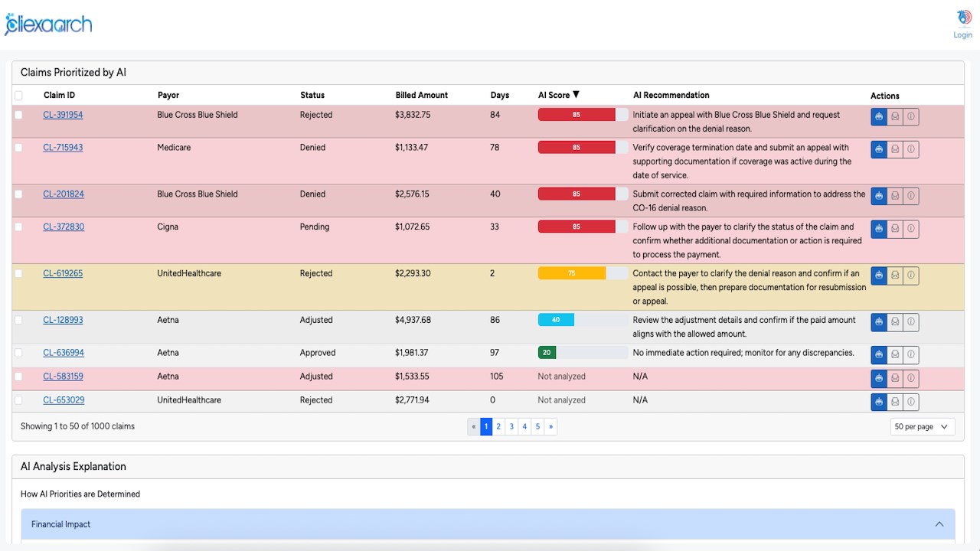Select checkbox for claim CL-128993

click(18, 321)
